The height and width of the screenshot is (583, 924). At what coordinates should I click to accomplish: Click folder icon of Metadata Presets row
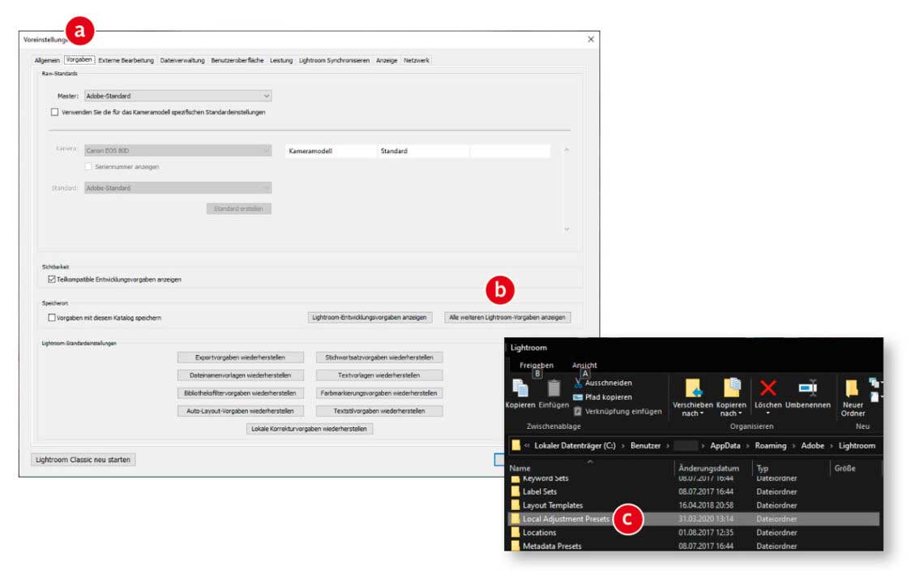point(515,546)
